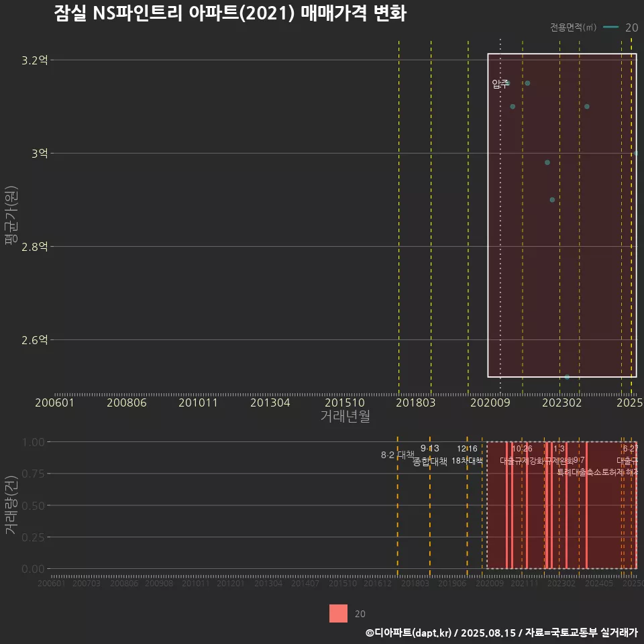Click the '거래량(건)' volume axis title
This screenshot has width=644, height=644.
(11, 504)
